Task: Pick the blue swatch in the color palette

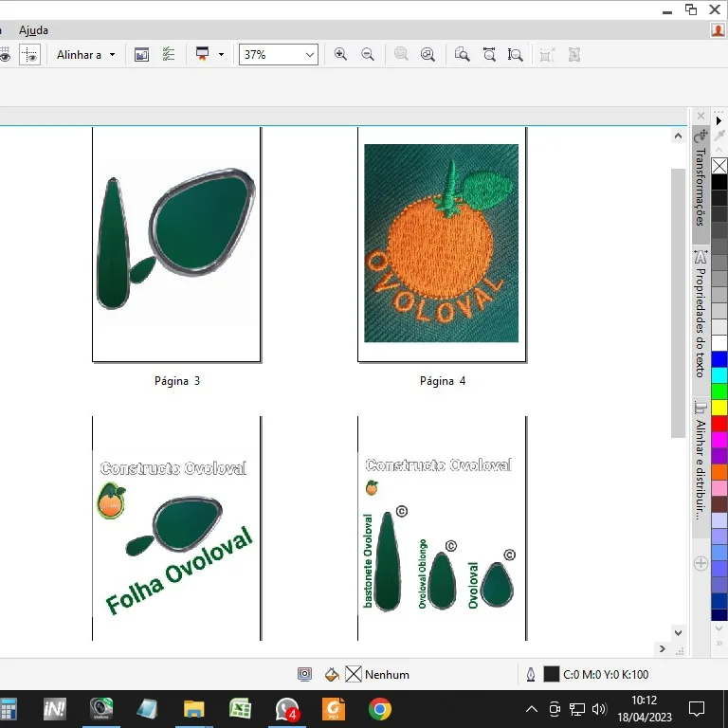Action: point(719,359)
